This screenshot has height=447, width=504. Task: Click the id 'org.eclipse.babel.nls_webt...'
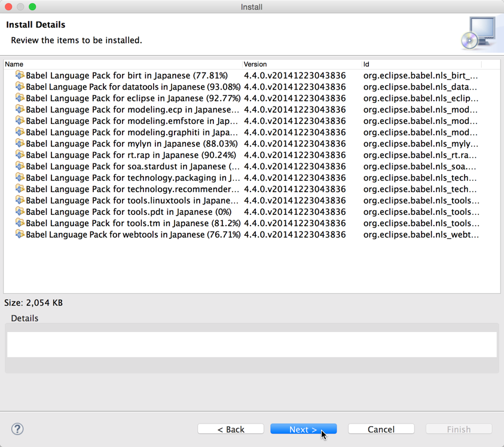(x=421, y=235)
